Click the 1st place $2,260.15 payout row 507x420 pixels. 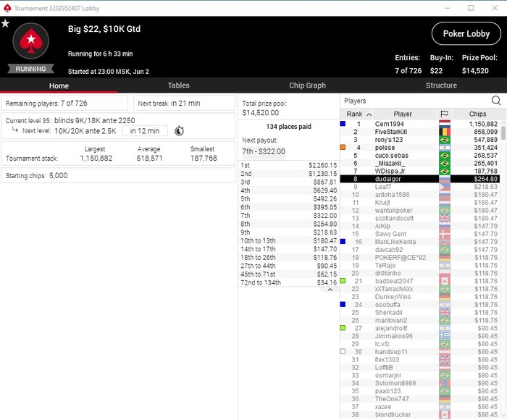288,165
